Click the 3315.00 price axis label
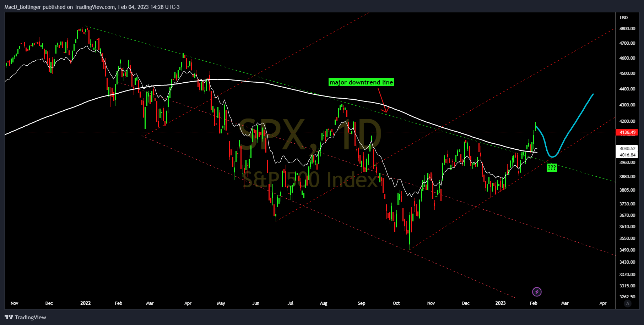Viewport: 644px width, 325px height. 627,286
